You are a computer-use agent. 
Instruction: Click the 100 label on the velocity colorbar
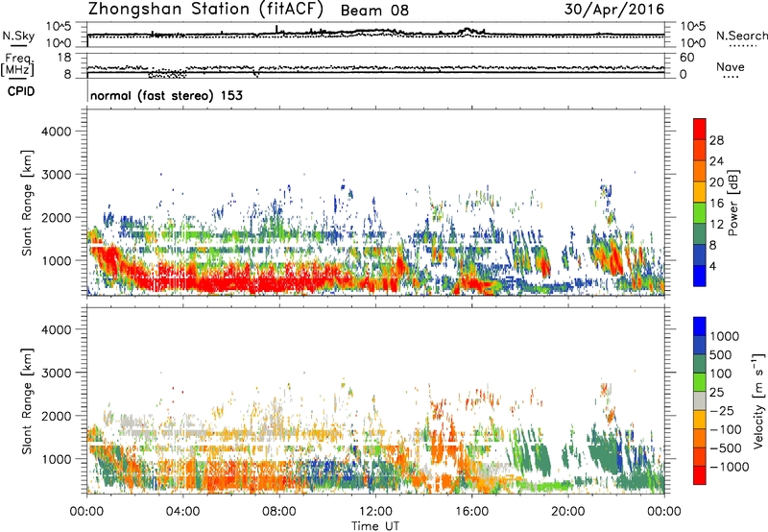pyautogui.click(x=721, y=374)
